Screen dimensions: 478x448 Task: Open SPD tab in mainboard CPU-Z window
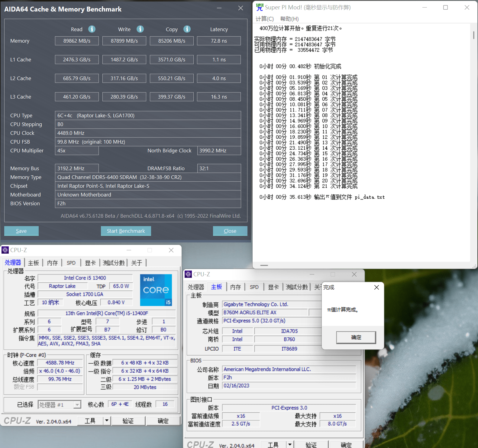(x=254, y=287)
